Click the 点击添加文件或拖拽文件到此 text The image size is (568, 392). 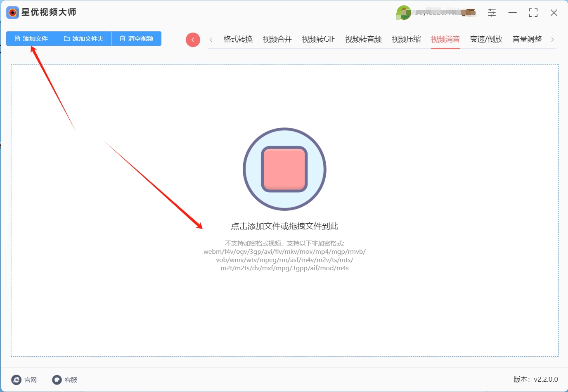(x=284, y=226)
